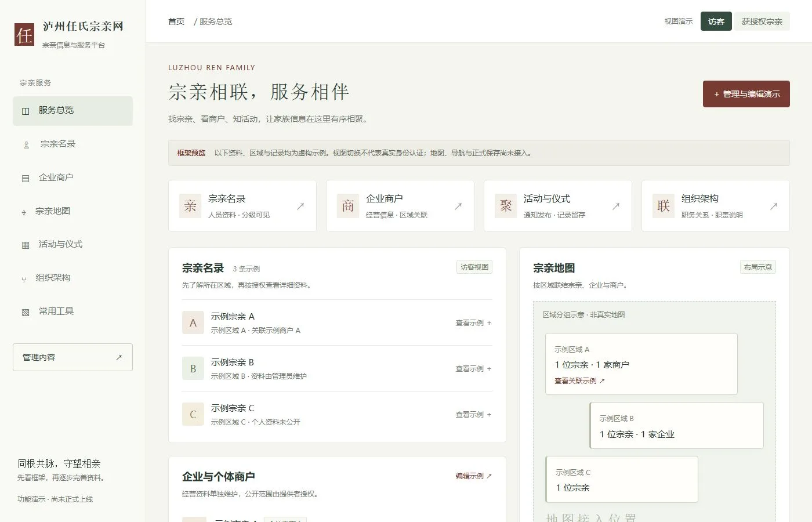Click the 示例区域 C map card
The height and width of the screenshot is (522, 812).
tap(622, 480)
